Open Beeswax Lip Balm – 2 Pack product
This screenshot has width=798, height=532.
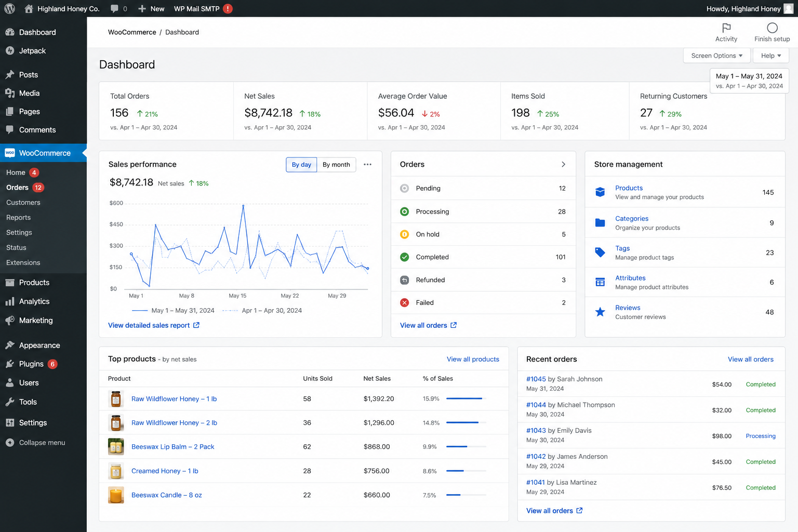tap(172, 447)
